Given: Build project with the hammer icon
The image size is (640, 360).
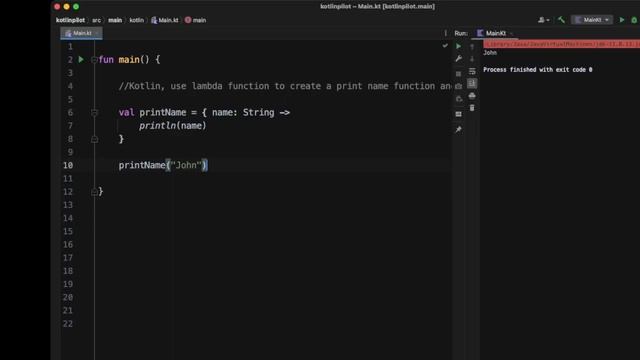Looking at the screenshot, I should (561, 20).
